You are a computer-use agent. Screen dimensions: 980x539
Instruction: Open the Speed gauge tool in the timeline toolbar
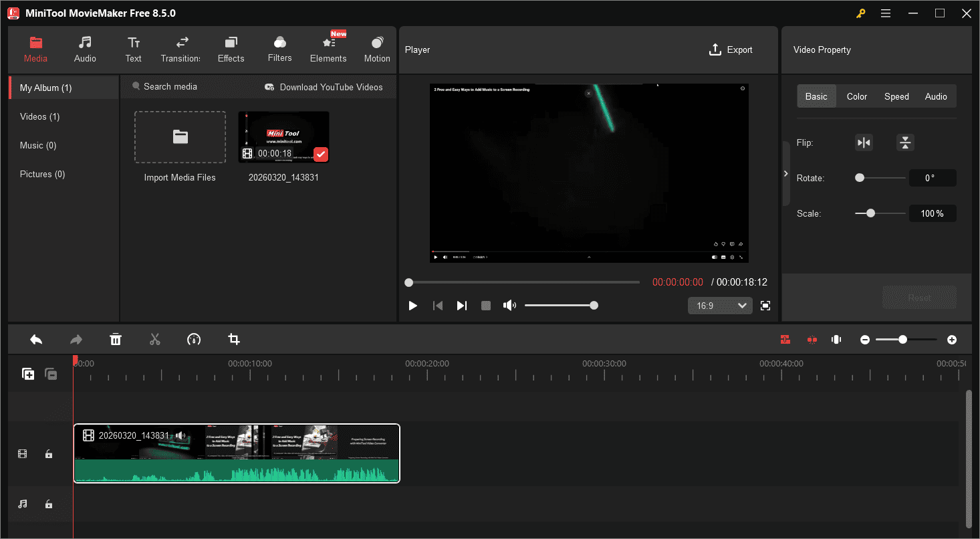pos(194,339)
